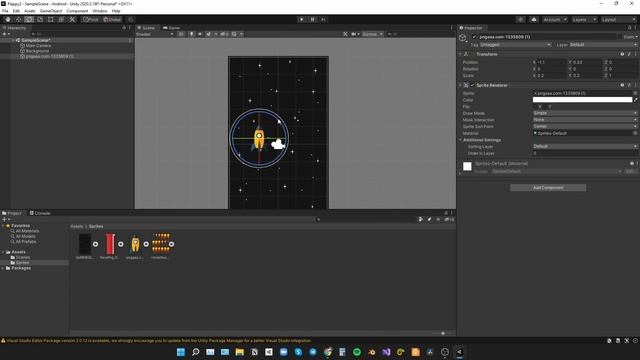Open custom editor tools (wrench icon)
The width and height of the screenshot is (640, 360).
[72, 20]
